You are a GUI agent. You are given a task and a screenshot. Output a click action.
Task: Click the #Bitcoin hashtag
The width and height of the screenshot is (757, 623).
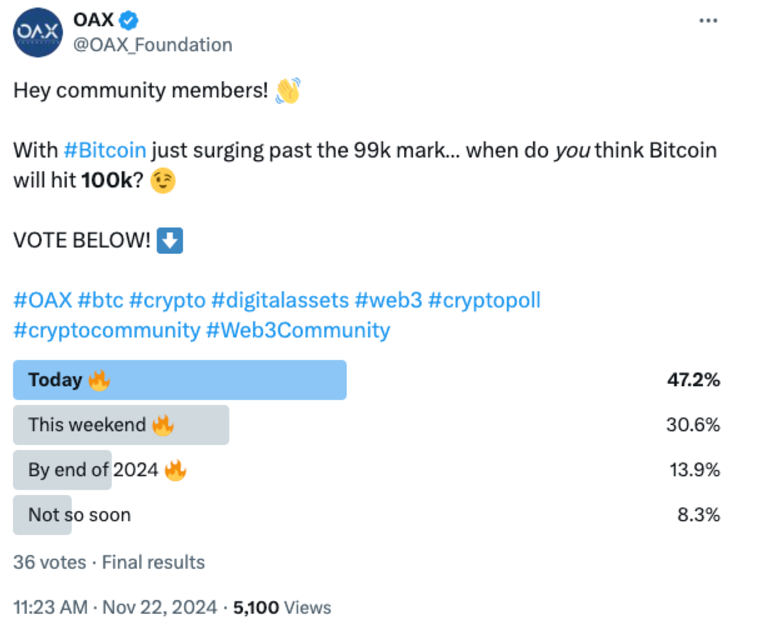click(105, 150)
